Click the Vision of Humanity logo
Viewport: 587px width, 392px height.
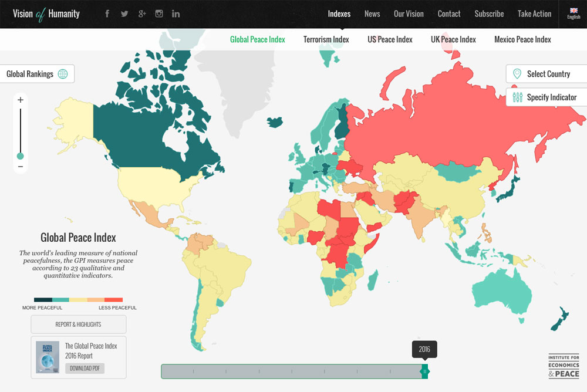(46, 14)
